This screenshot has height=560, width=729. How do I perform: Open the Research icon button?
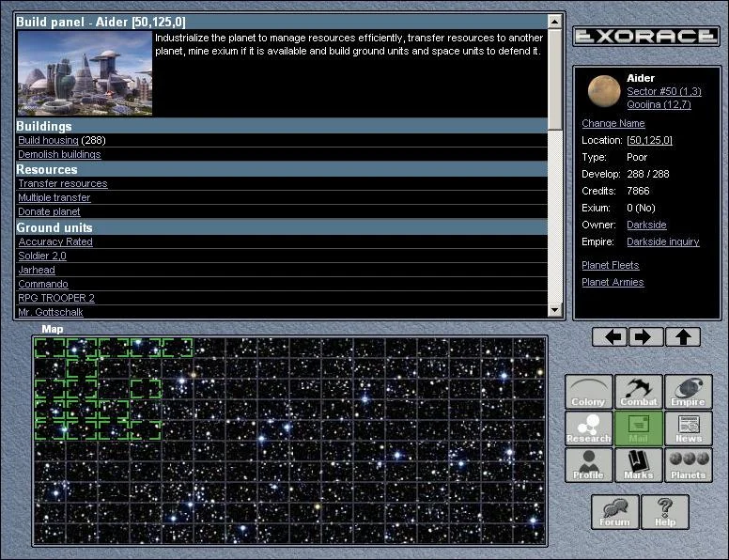(588, 428)
